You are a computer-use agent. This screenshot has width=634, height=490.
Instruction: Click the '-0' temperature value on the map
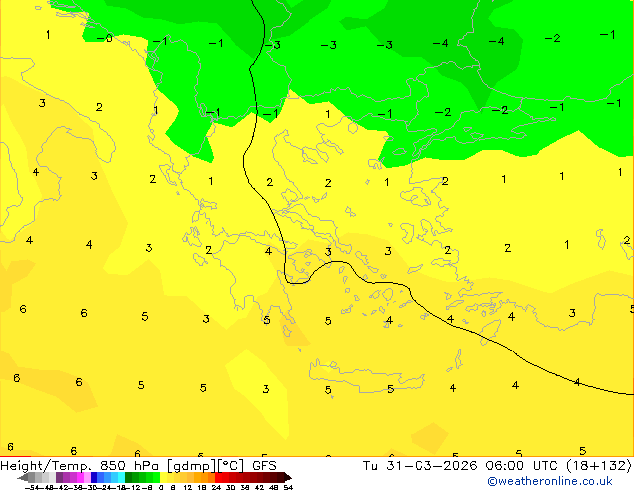[104, 38]
